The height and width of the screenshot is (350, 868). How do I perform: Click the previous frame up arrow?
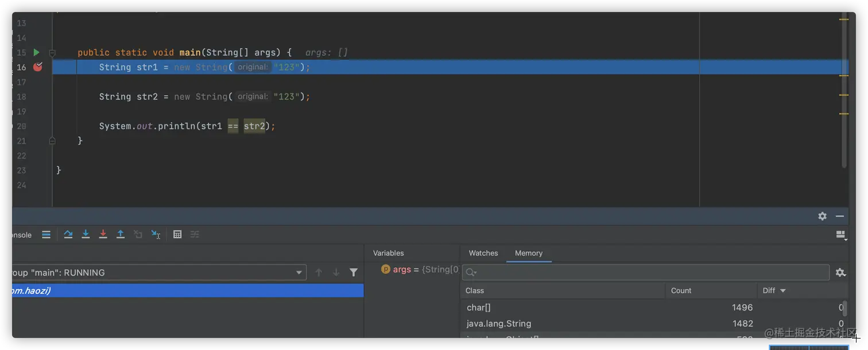tap(319, 273)
